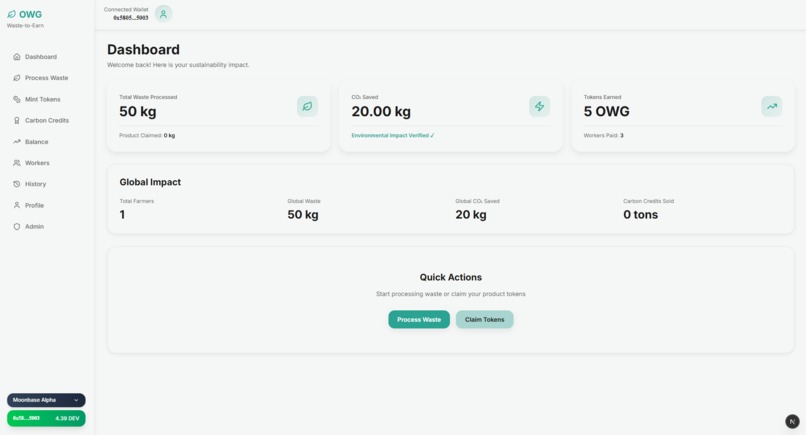Click the OWG leaf logo icon
The height and width of the screenshot is (435, 806).
[11, 14]
